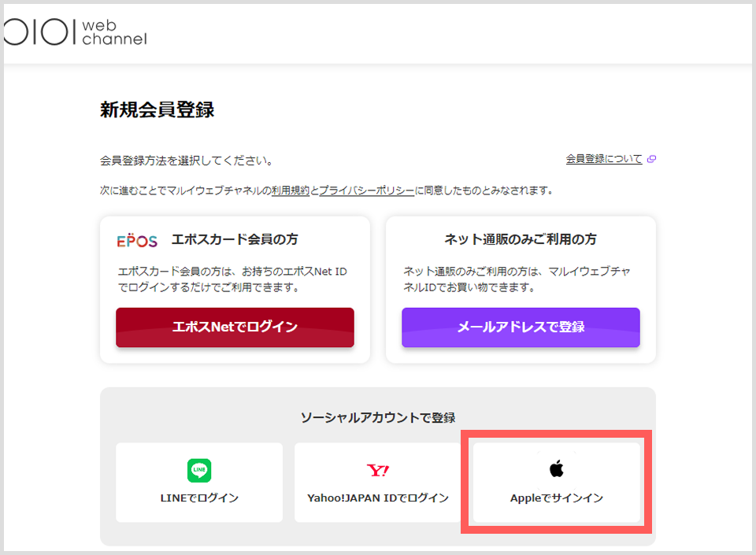Image resolution: width=756 pixels, height=555 pixels.
Task: Open the プライバシーポリシー link
Action: (366, 191)
